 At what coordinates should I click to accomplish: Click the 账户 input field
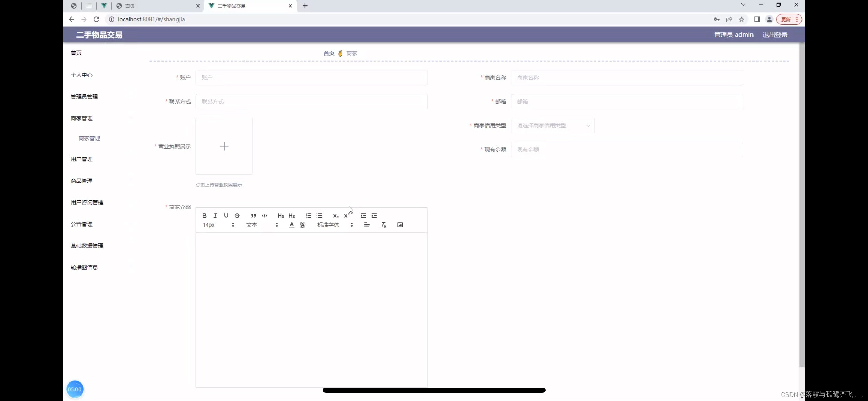pos(312,78)
